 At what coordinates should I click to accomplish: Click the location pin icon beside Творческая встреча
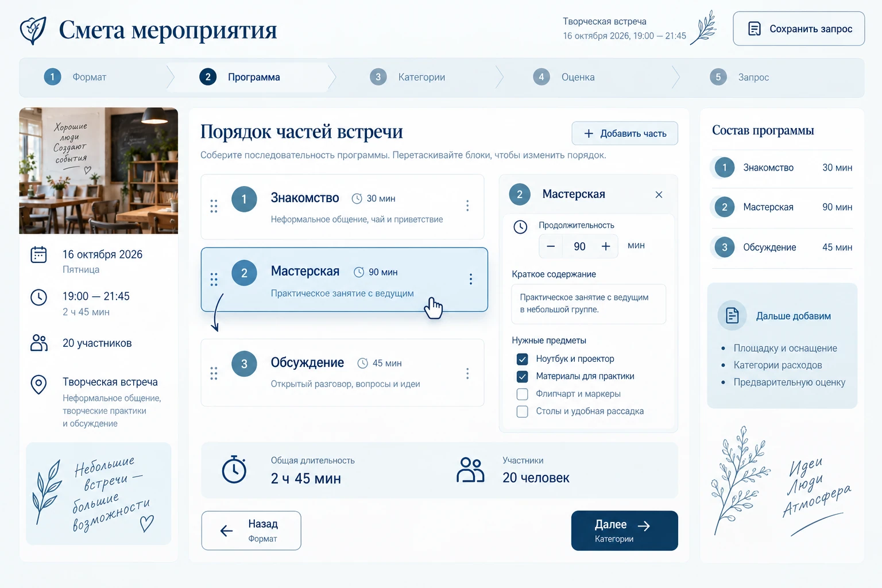coord(38,384)
